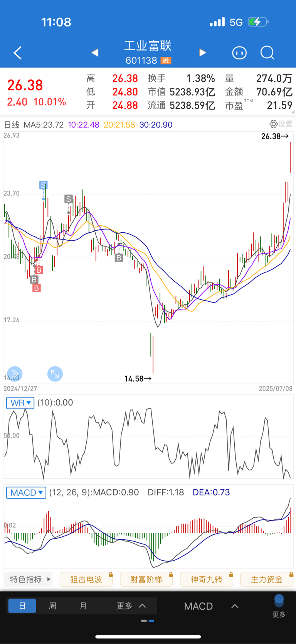Viewport: 296px width, 644px height.
Task: Expand chart to fullscreen with arrows icon
Action: 55,374
